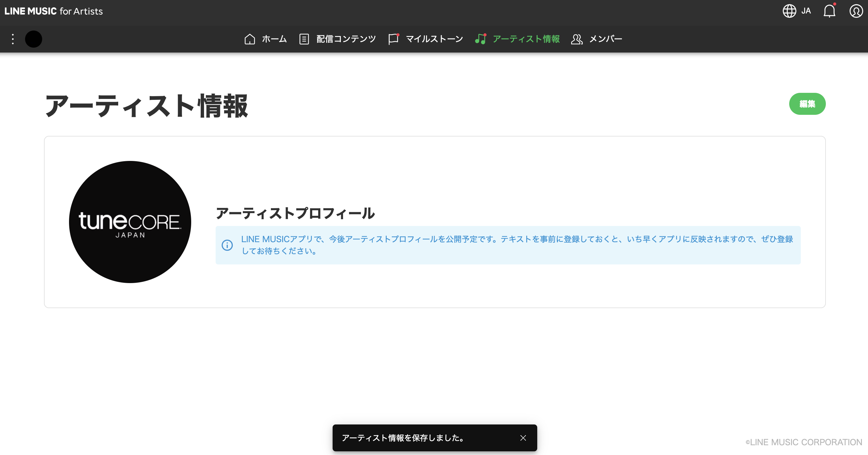Open メンバー tab

tap(606, 39)
